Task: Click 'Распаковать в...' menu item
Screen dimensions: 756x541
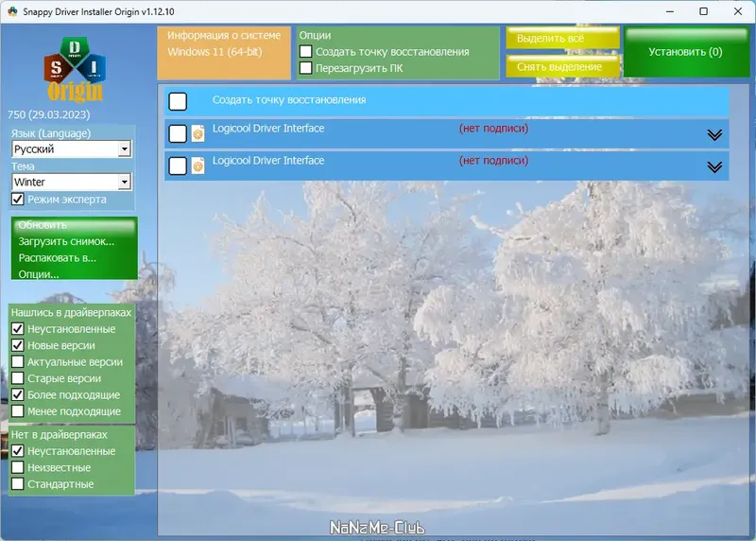Action: pyautogui.click(x=58, y=257)
